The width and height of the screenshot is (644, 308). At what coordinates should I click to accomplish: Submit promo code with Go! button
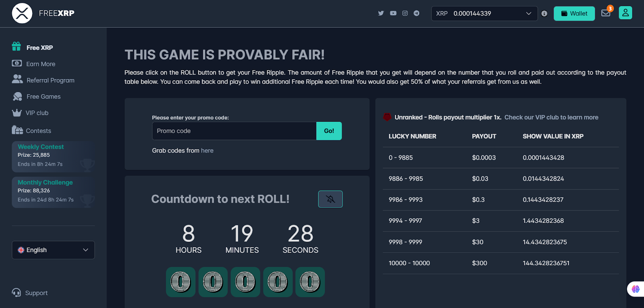tap(329, 131)
